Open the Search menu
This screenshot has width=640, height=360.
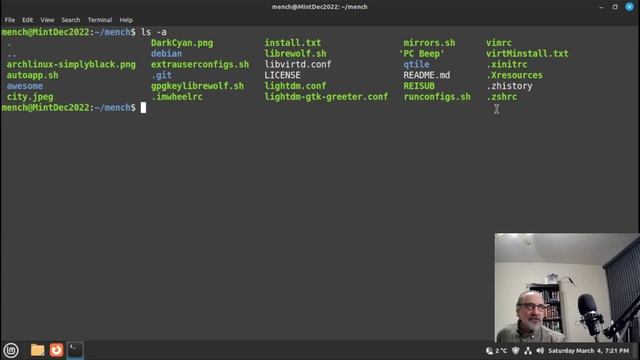[x=71, y=20]
